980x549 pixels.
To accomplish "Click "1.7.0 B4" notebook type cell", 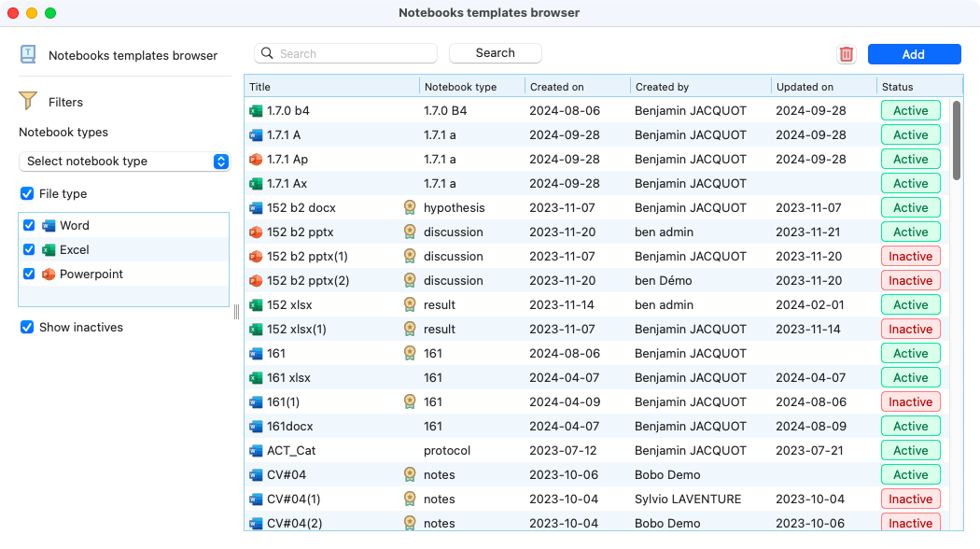I will pos(445,111).
